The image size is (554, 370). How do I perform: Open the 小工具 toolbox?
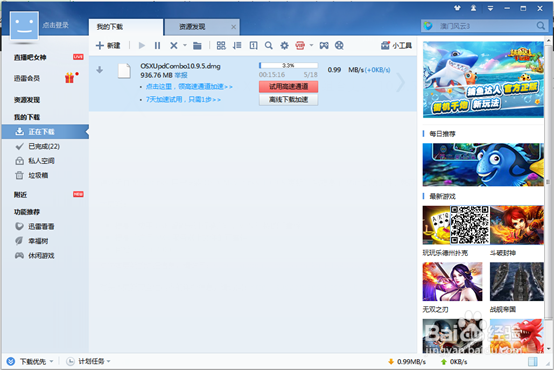click(x=396, y=46)
